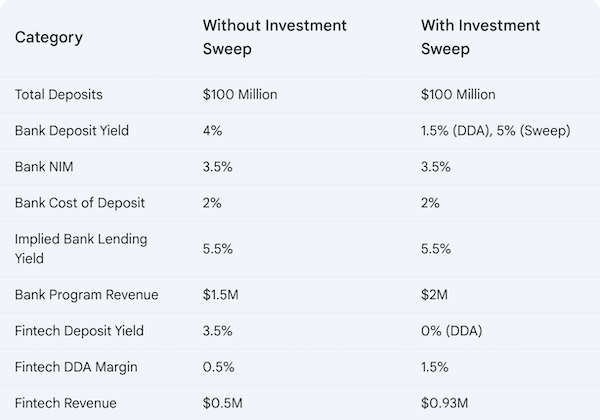This screenshot has width=600, height=420.
Task: Select the Fintech DDA Margin row label
Action: click(x=77, y=367)
